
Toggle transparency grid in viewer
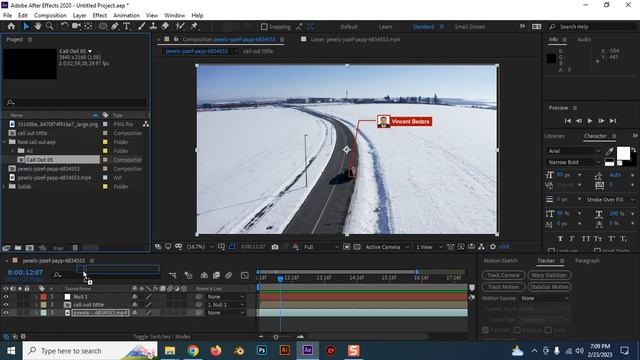[x=357, y=247]
